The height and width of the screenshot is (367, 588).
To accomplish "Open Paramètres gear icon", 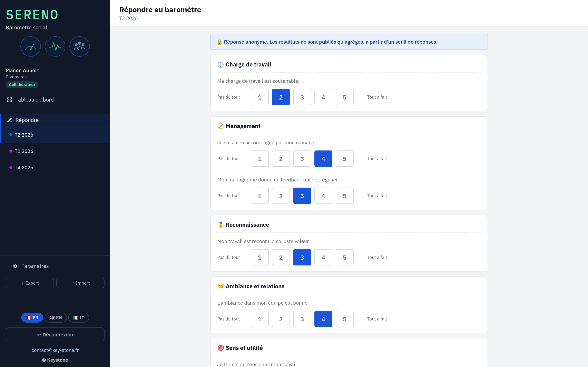I will [15, 266].
